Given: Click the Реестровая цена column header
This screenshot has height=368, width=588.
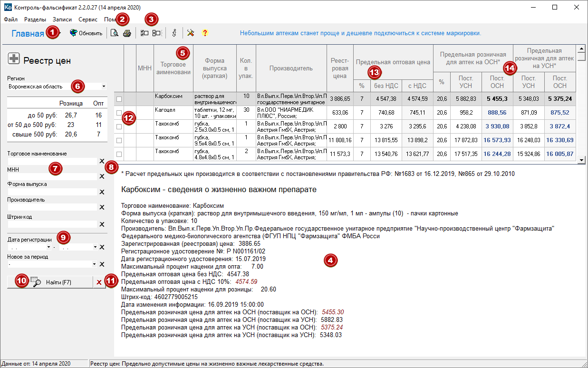Looking at the screenshot, I should [x=339, y=68].
